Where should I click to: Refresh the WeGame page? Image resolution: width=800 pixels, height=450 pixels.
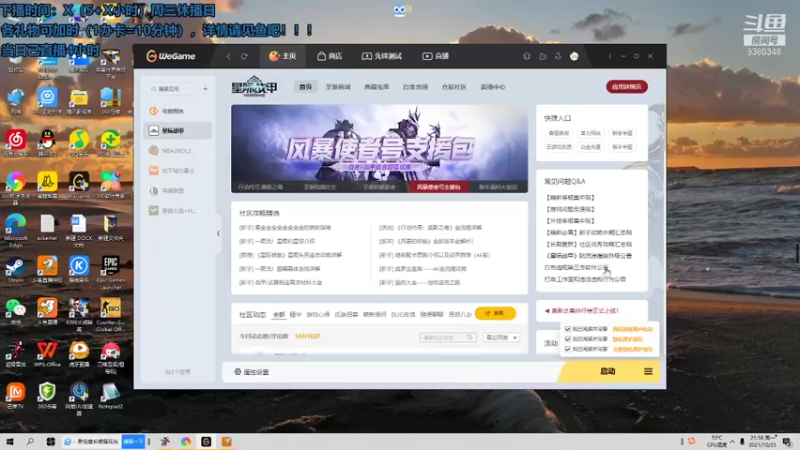pos(244,56)
